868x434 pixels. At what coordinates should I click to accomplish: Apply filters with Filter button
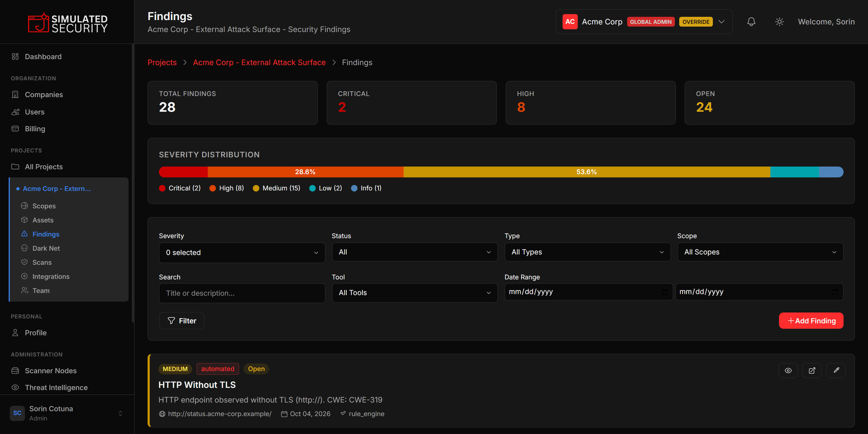(182, 321)
